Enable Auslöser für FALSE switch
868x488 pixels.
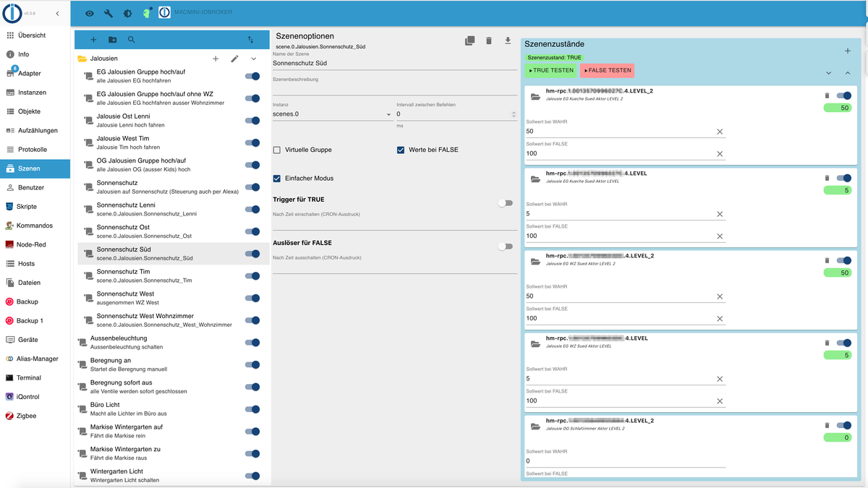(x=505, y=247)
